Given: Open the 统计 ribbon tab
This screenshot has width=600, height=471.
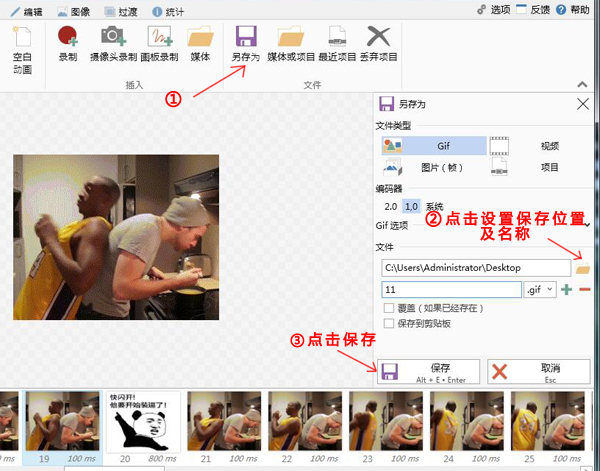Looking at the screenshot, I should (x=168, y=11).
